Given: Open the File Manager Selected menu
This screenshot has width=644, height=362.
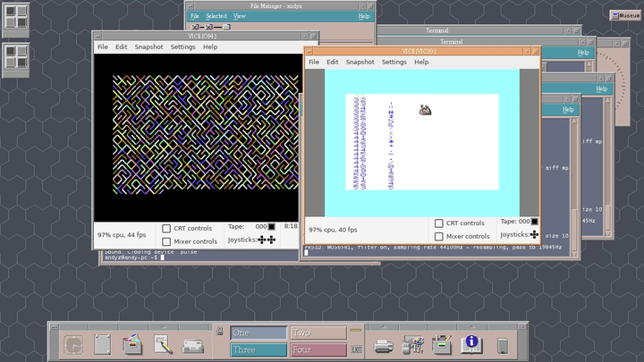Looking at the screenshot, I should (x=216, y=16).
